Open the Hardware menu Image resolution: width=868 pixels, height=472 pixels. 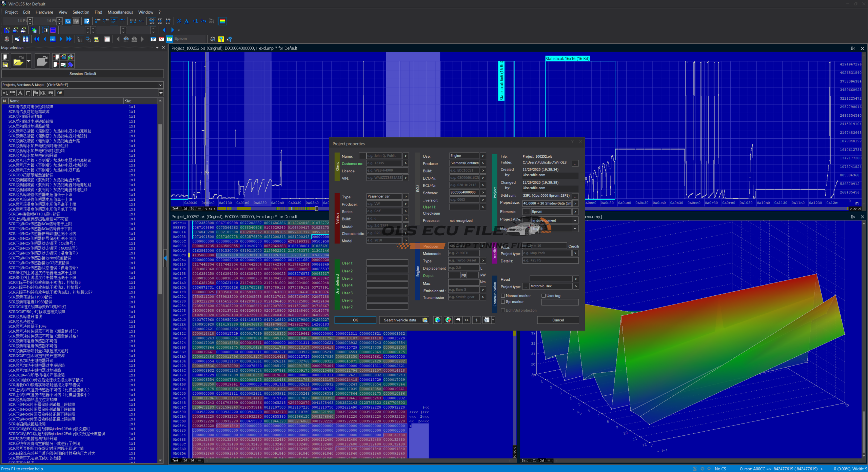coord(44,12)
